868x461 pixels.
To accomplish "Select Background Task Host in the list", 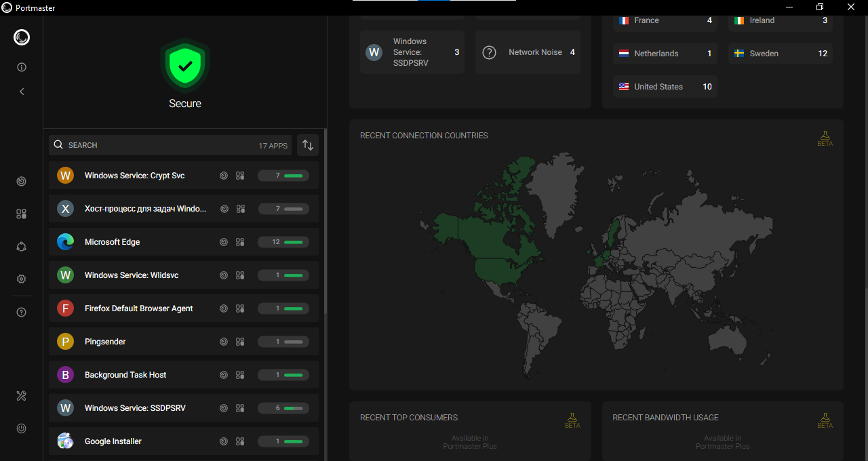I will point(184,375).
